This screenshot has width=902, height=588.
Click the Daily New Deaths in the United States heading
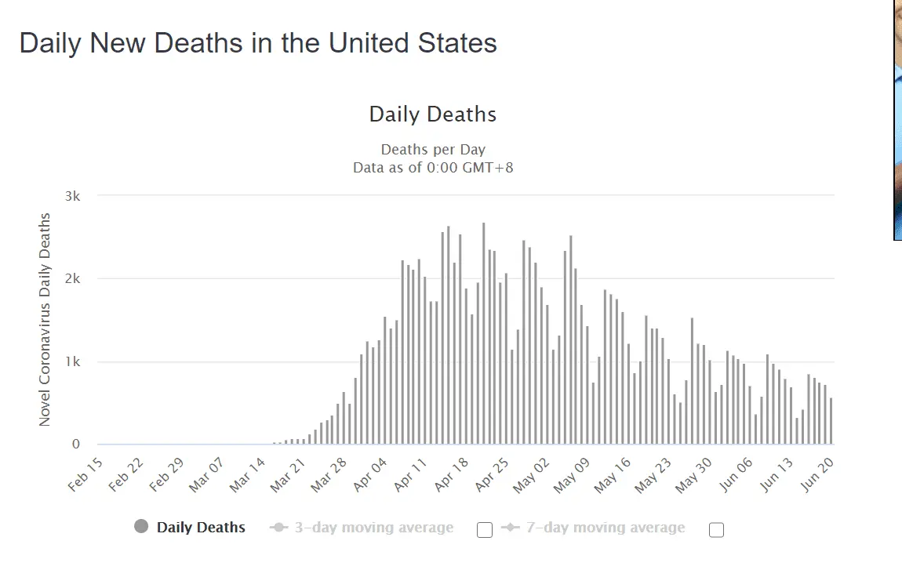(258, 43)
